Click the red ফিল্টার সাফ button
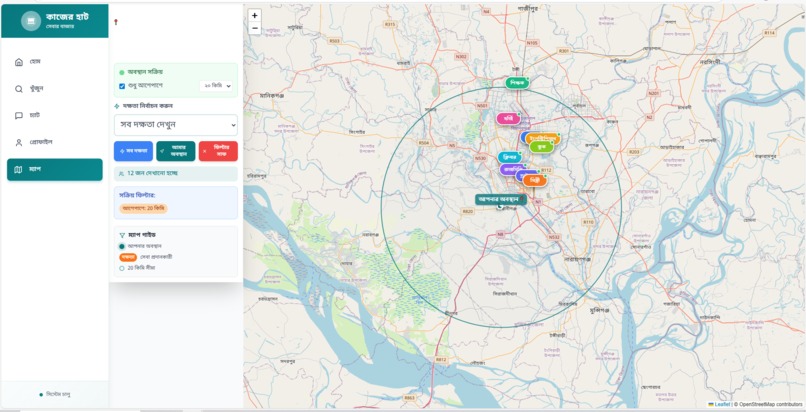Screen dimensions: 806x412 tap(218, 151)
